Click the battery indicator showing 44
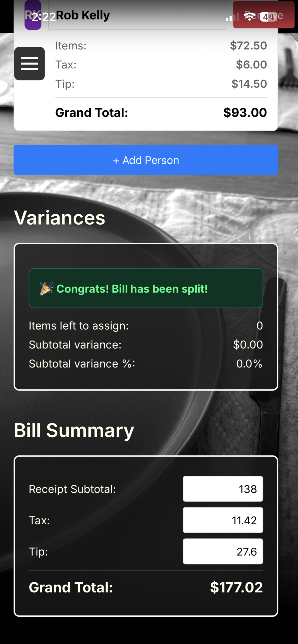298x644 pixels. (x=268, y=16)
